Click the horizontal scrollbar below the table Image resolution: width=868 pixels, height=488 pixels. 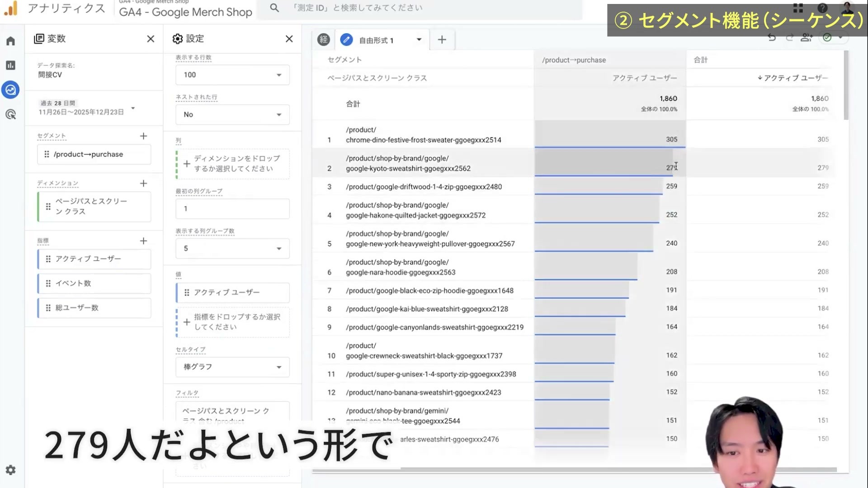pyautogui.click(x=574, y=470)
